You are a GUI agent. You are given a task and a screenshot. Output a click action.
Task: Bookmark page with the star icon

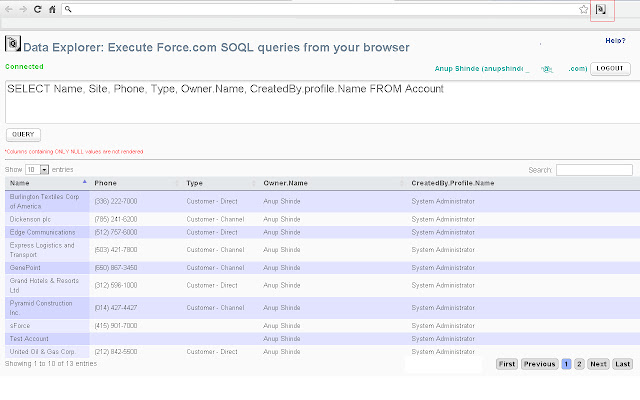click(584, 9)
